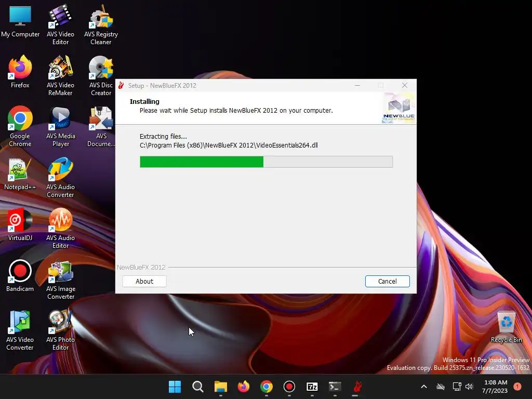532x399 pixels.
Task: Click the volume speaker tray icon
Action: (x=469, y=387)
